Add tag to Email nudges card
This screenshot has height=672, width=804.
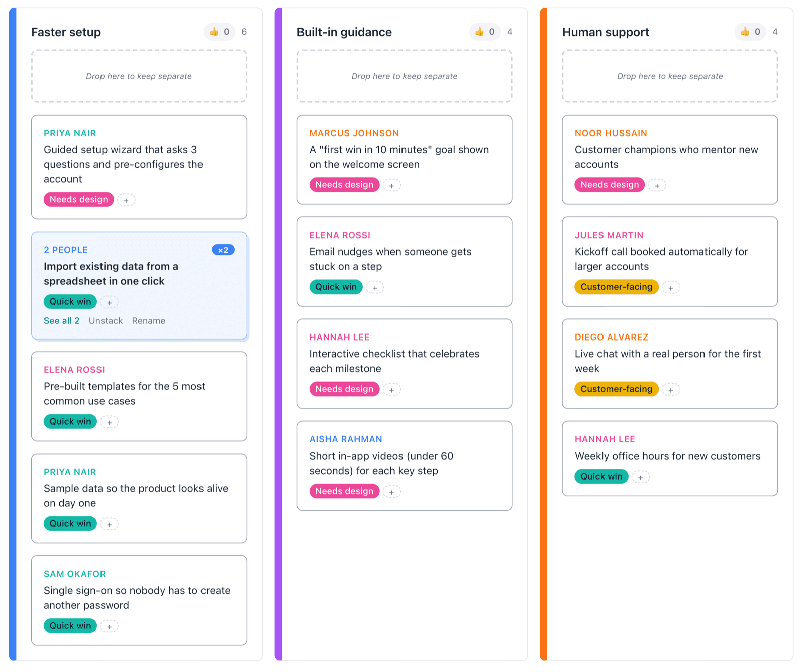click(375, 288)
